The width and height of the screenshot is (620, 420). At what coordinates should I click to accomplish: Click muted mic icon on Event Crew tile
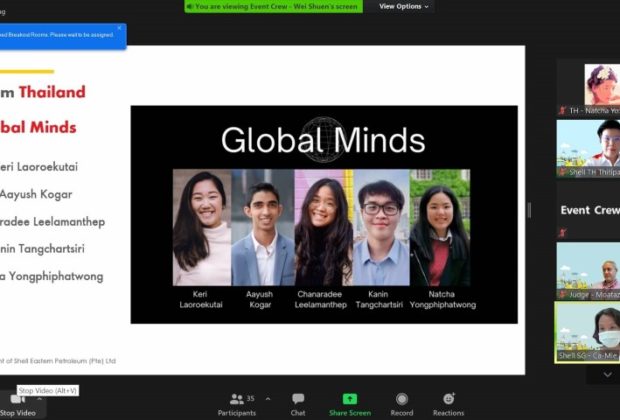click(x=562, y=233)
